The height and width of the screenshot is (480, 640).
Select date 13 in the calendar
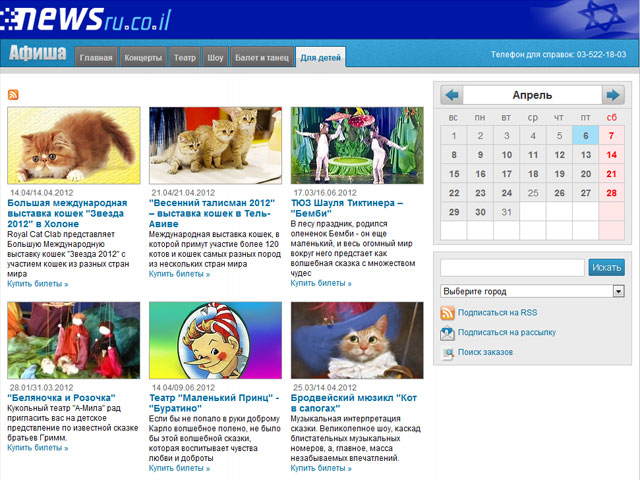pos(585,155)
